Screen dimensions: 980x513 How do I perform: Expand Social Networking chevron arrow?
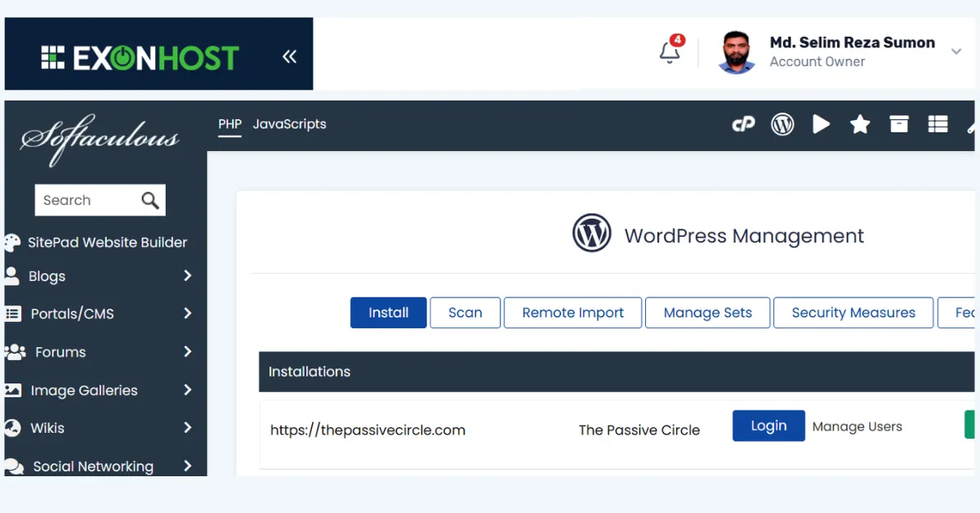pos(187,466)
